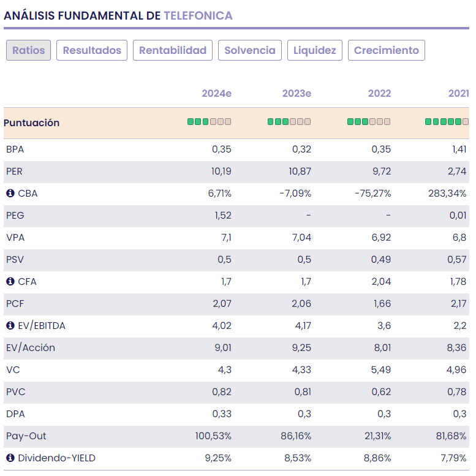Click the EV/Acción row label
The height and width of the screenshot is (476, 476).
click(31, 348)
